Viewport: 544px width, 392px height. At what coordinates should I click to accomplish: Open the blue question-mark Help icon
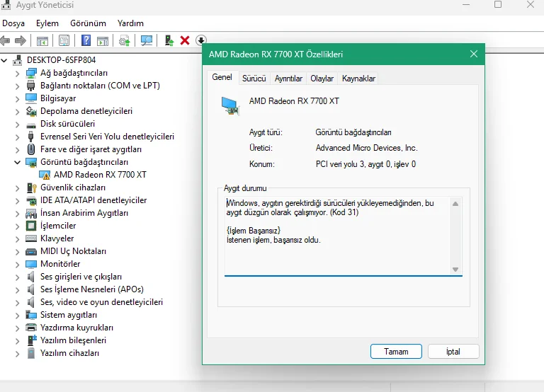pyautogui.click(x=86, y=40)
